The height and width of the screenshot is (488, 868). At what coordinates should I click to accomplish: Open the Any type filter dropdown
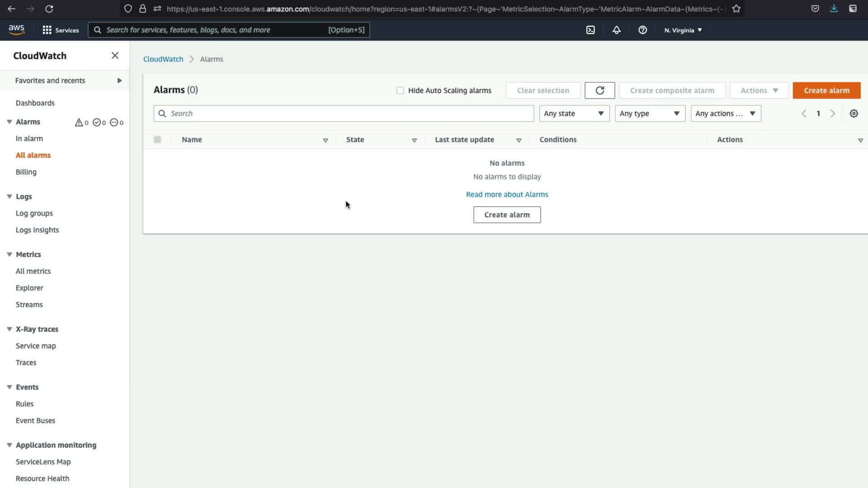[650, 113]
